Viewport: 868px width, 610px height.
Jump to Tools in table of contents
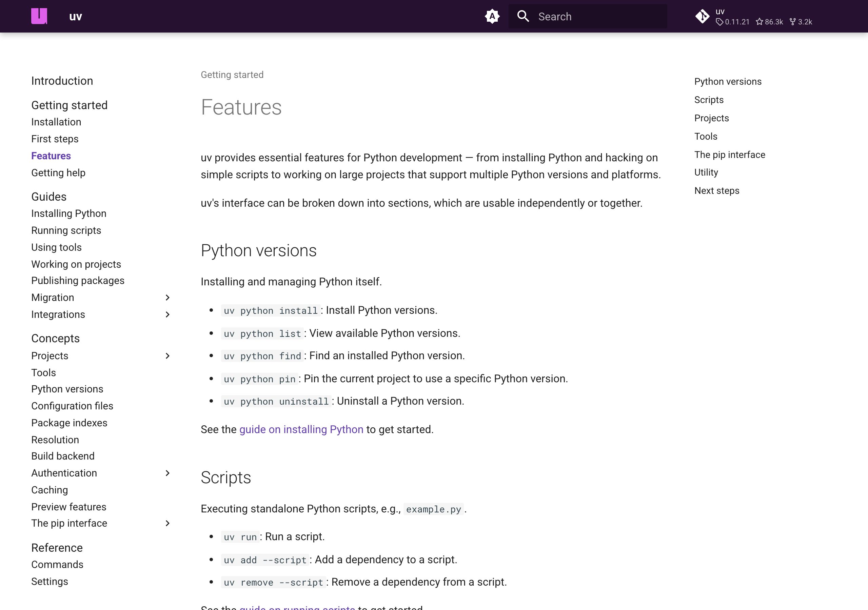pyautogui.click(x=706, y=137)
